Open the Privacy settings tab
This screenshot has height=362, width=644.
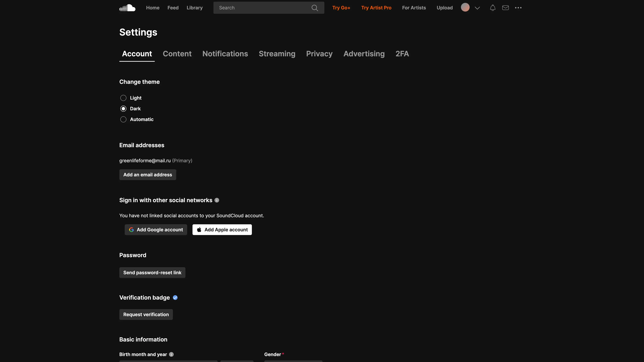point(319,54)
